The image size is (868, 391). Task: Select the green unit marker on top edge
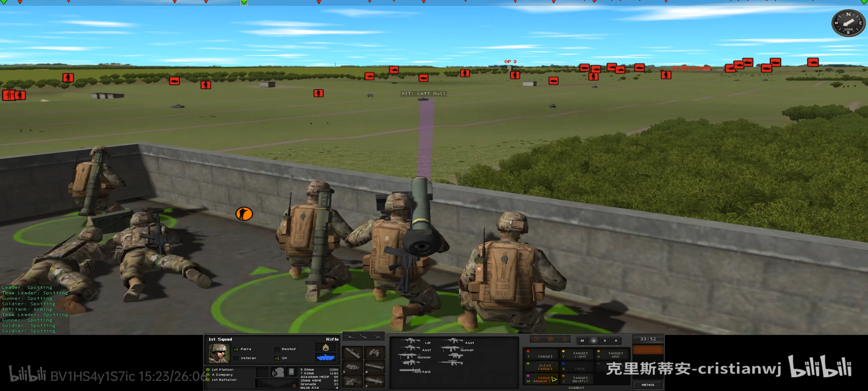pos(244,3)
